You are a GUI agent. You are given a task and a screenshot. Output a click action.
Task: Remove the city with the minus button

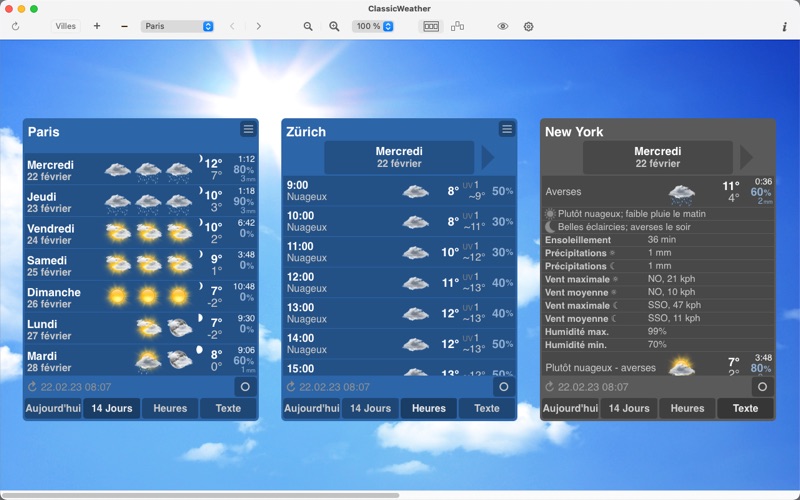click(x=124, y=26)
